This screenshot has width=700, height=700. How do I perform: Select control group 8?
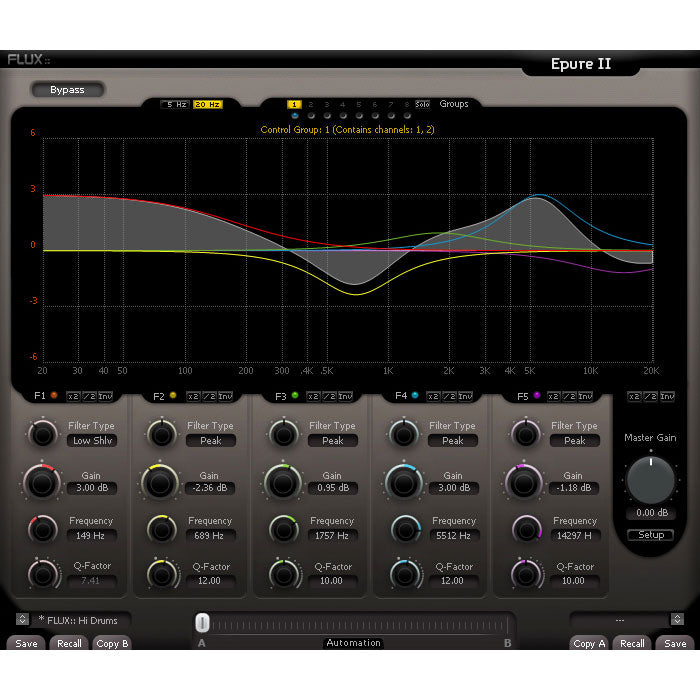coord(407,104)
